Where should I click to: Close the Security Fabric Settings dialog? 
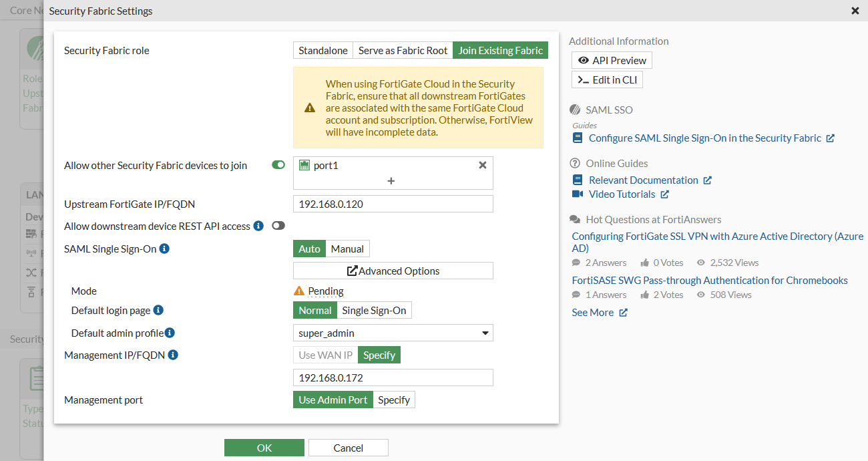click(855, 11)
